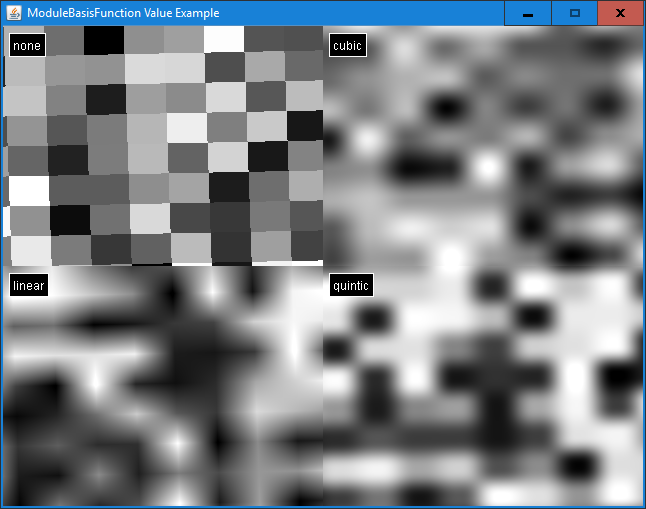Maximize the ModuleBasisFunction Value Example window

(x=574, y=13)
